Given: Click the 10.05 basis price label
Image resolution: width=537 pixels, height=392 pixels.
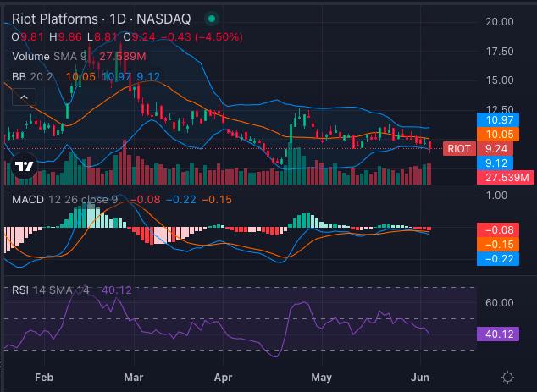Looking at the screenshot, I should pyautogui.click(x=498, y=135).
